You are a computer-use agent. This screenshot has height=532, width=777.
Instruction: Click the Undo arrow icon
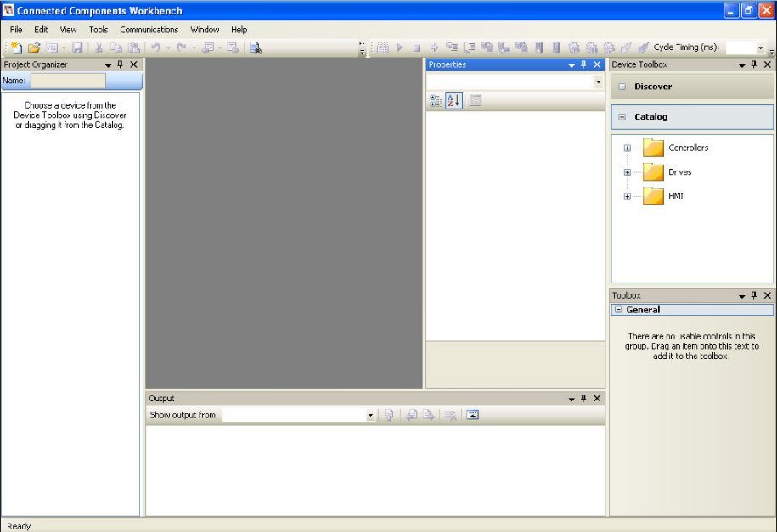[x=155, y=48]
